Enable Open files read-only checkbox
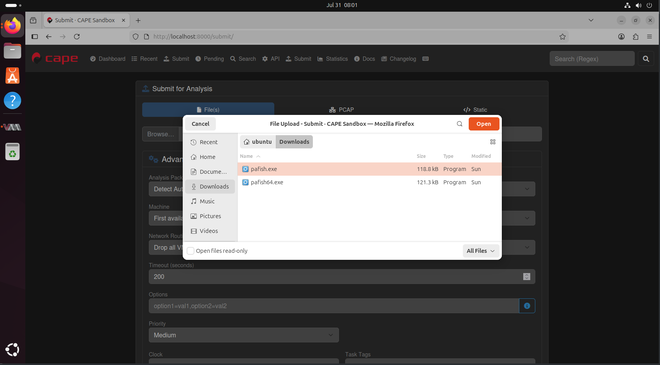Image resolution: width=660 pixels, height=365 pixels. (190, 251)
